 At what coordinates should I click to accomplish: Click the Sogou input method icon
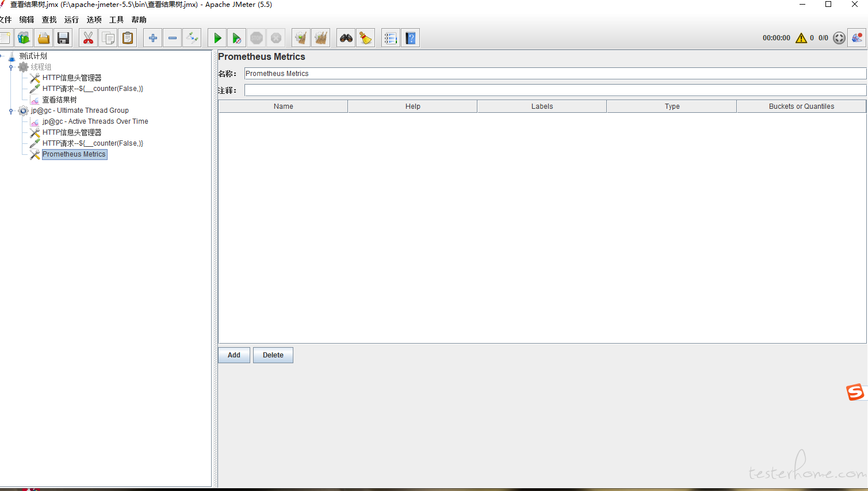[x=855, y=392]
